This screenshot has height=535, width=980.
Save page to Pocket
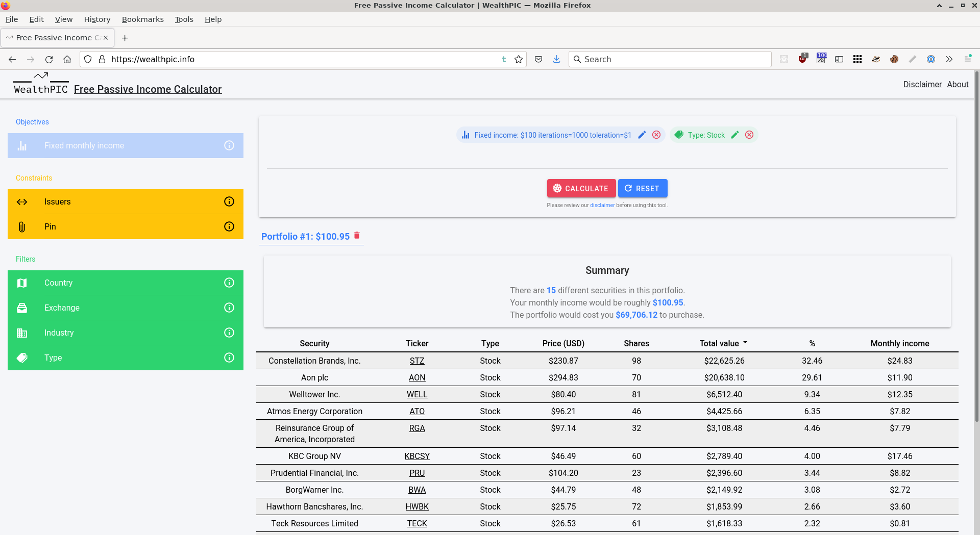tap(538, 59)
